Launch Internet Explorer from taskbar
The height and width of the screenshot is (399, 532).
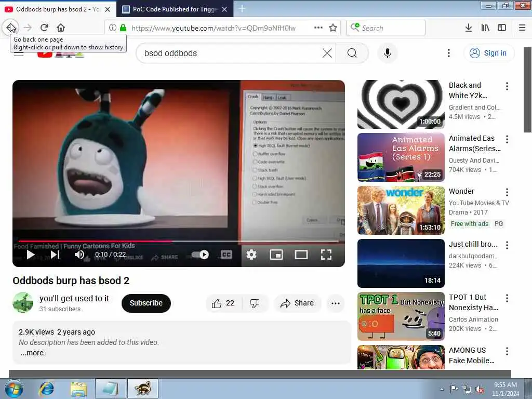(x=46, y=389)
